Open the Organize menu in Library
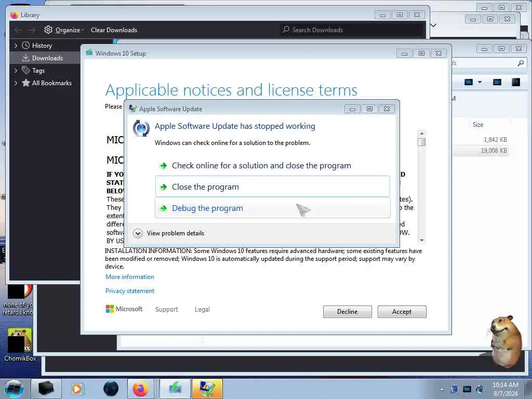 69,30
